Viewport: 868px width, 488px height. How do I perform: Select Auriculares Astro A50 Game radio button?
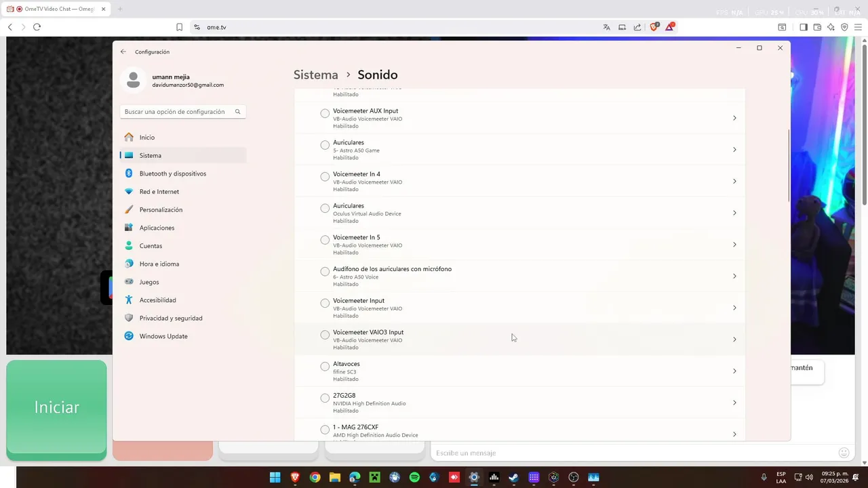coord(325,145)
